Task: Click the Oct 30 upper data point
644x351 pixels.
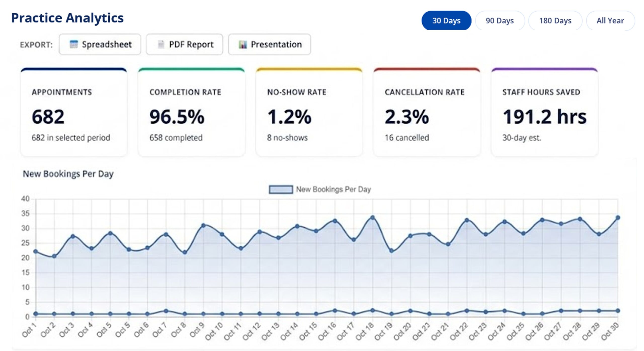Action: [x=618, y=218]
